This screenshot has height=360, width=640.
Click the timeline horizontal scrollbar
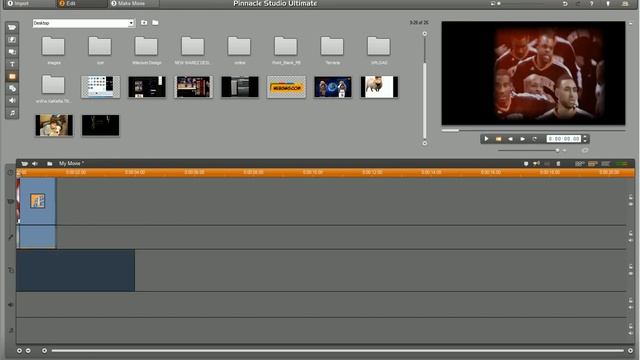point(337,351)
